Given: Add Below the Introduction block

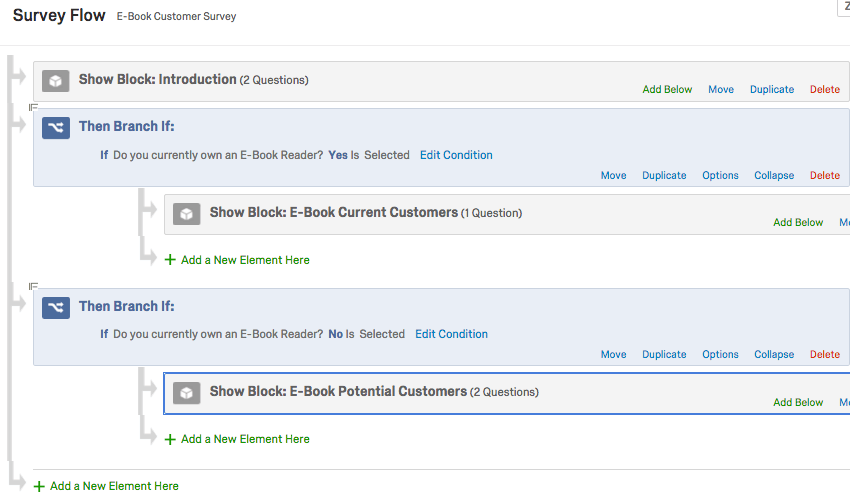Looking at the screenshot, I should click(667, 90).
